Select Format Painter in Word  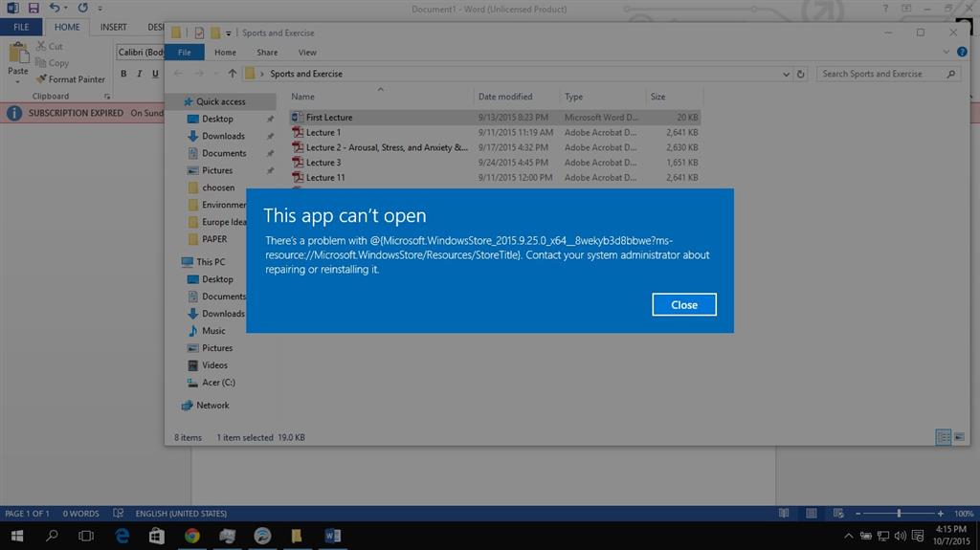[x=70, y=79]
